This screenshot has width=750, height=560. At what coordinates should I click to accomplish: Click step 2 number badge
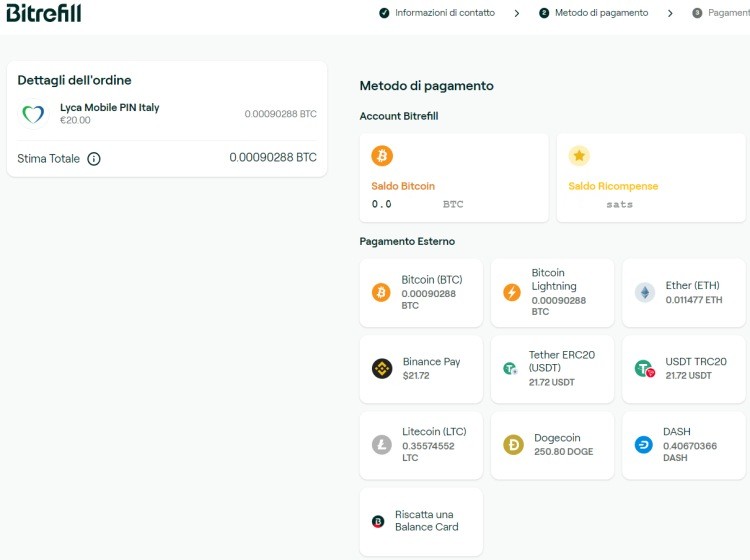544,13
